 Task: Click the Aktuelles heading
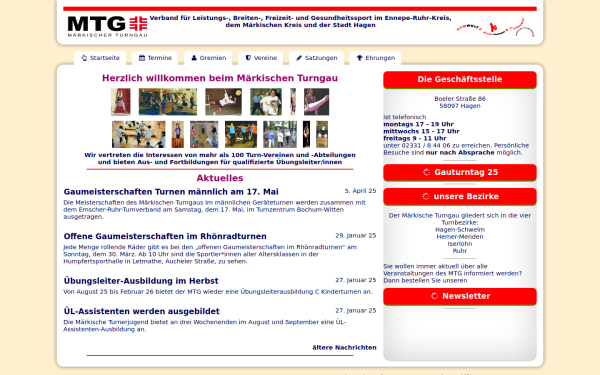(x=220, y=178)
